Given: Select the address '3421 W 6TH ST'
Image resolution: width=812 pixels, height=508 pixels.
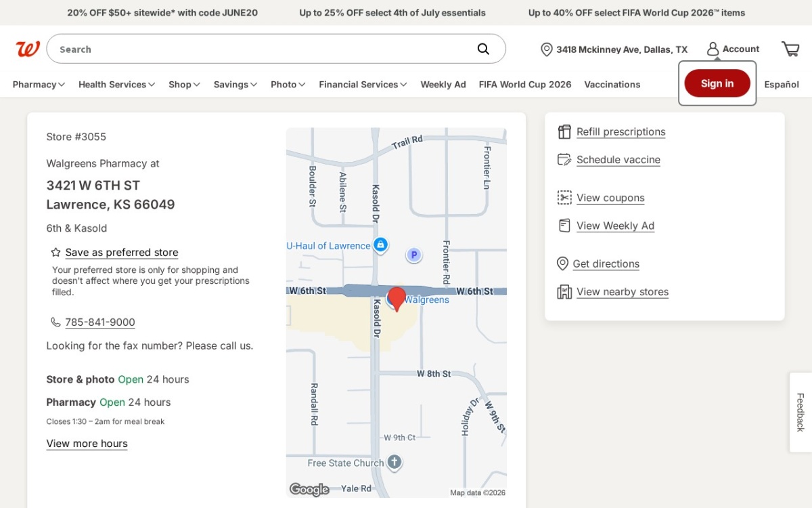Looking at the screenshot, I should 93,185.
